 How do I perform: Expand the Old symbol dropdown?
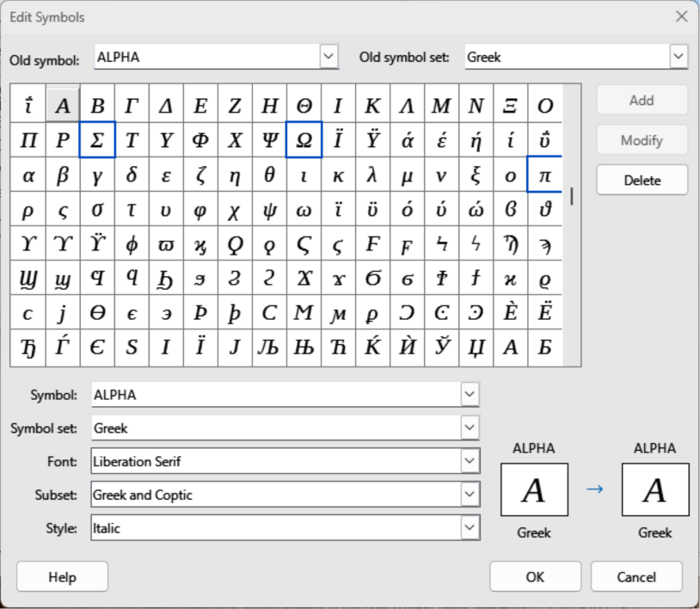(x=329, y=58)
